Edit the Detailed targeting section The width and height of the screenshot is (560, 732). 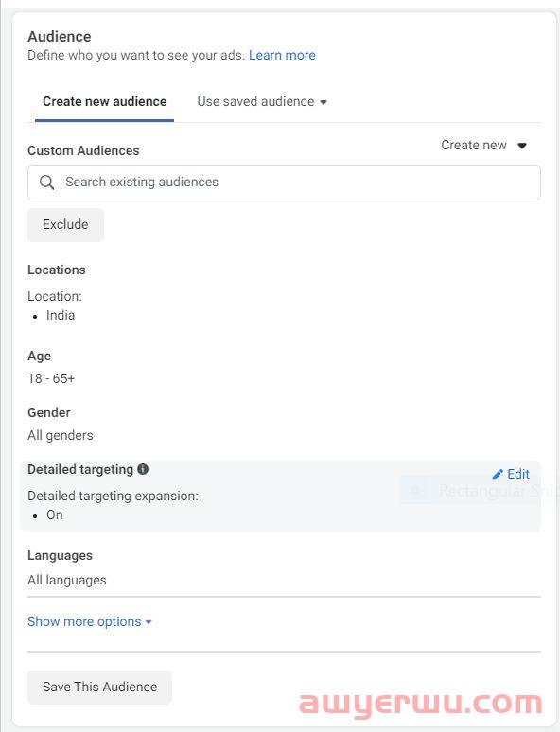pyautogui.click(x=511, y=475)
